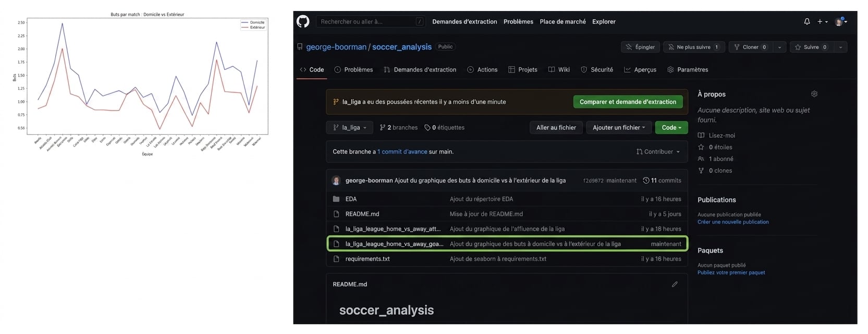Open the 'Ajouter un fichier' dropdown
The image size is (868, 334).
pos(619,127)
